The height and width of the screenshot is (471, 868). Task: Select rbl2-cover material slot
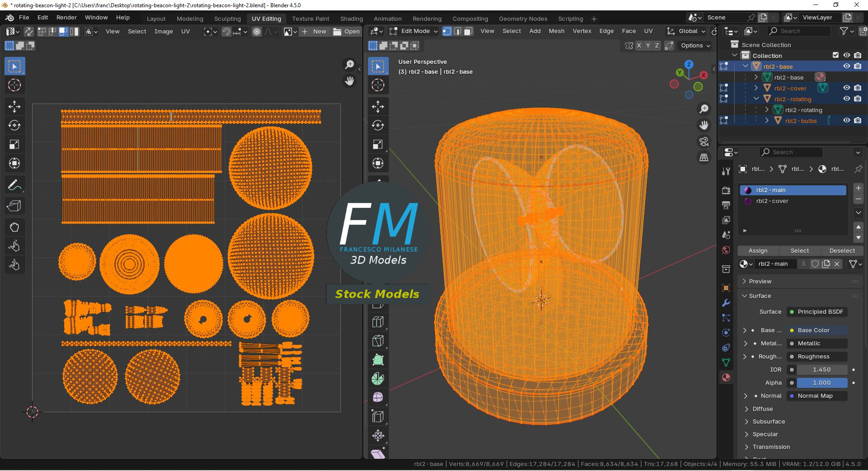(x=772, y=201)
